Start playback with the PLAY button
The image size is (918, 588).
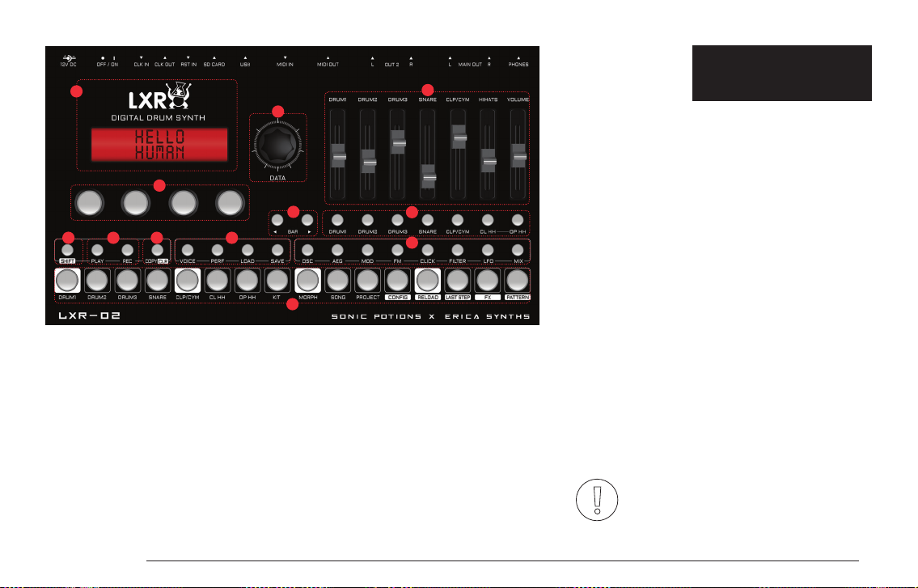(97, 251)
